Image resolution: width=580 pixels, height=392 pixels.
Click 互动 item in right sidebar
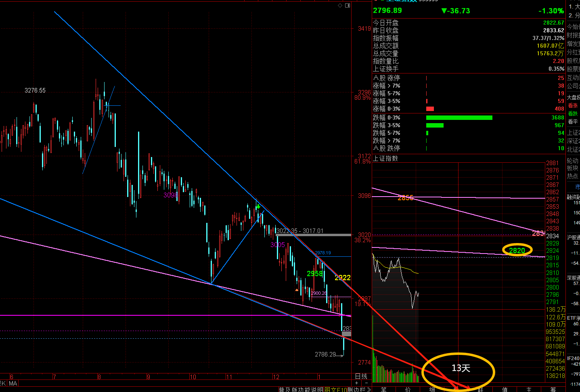(573, 78)
